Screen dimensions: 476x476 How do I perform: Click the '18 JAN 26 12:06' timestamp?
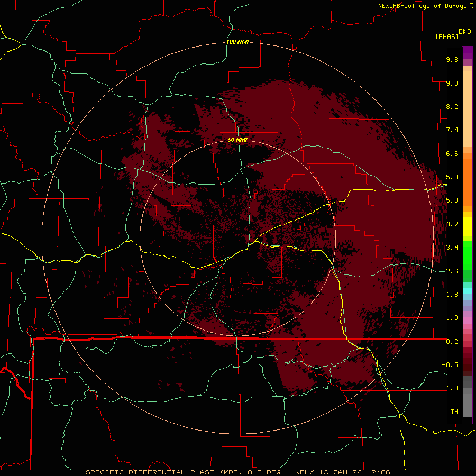click(x=354, y=472)
